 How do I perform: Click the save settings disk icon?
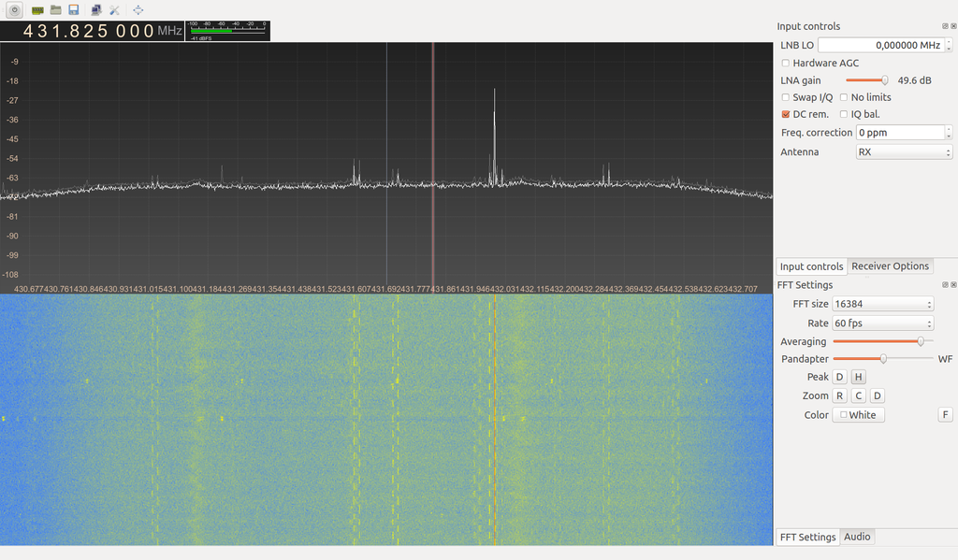pyautogui.click(x=73, y=9)
